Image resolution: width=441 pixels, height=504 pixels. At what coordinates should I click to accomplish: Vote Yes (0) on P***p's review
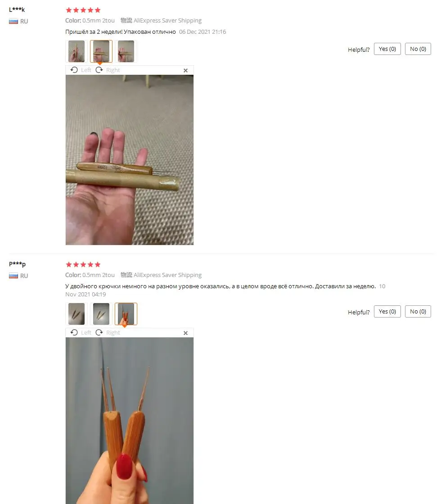coord(387,312)
